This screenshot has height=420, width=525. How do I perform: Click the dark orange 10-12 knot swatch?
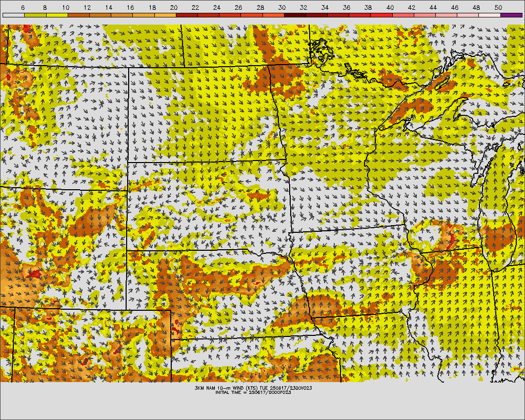(78, 15)
